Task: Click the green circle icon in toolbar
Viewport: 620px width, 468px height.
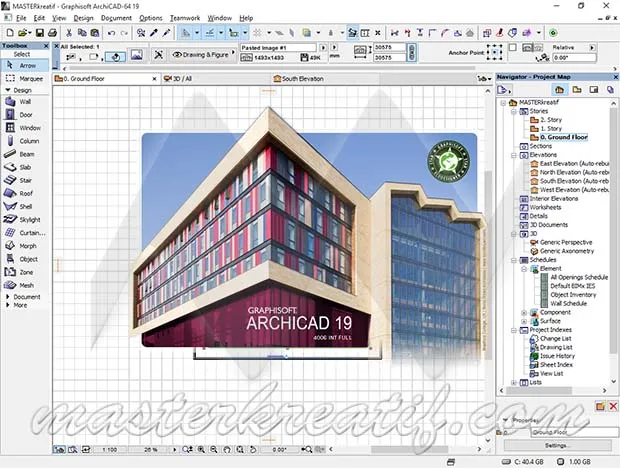Action: click(553, 33)
